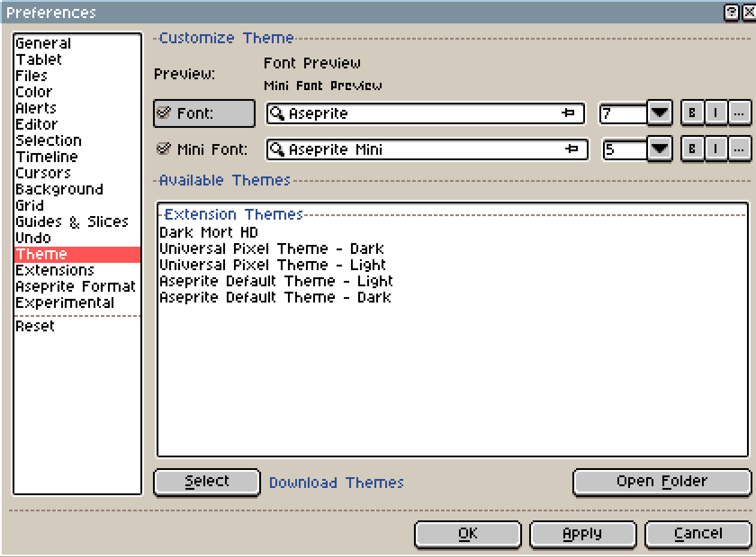This screenshot has width=756, height=557.
Task: Click the search icon in Mini Font field
Action: (277, 149)
